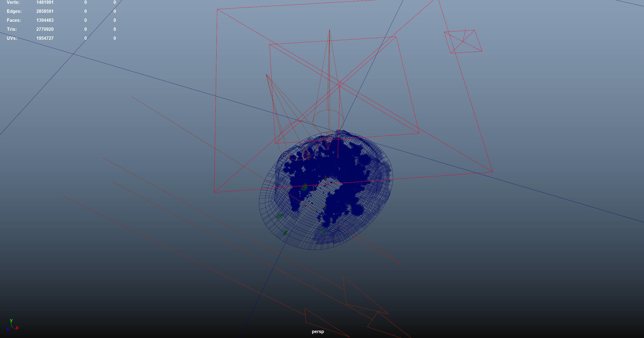This screenshot has height=338, width=644.
Task: Click the XYZ axis orientation gizmo
Action: point(12,326)
